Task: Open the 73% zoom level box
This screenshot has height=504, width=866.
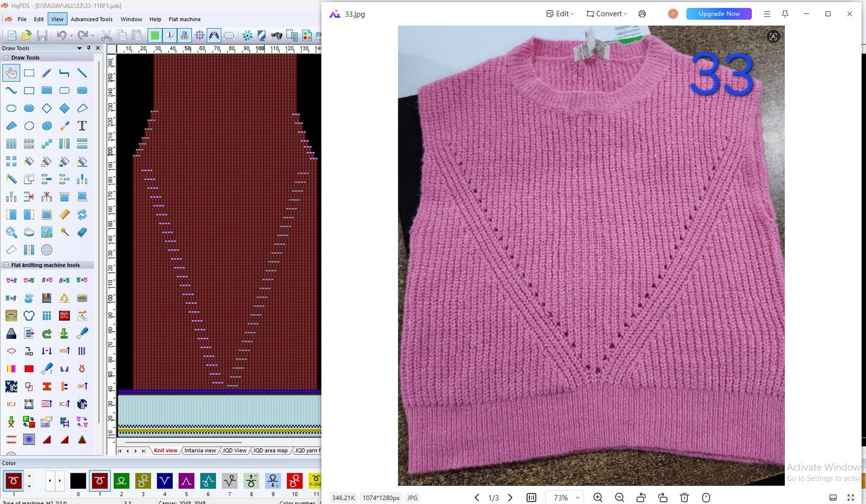Action: 565,498
